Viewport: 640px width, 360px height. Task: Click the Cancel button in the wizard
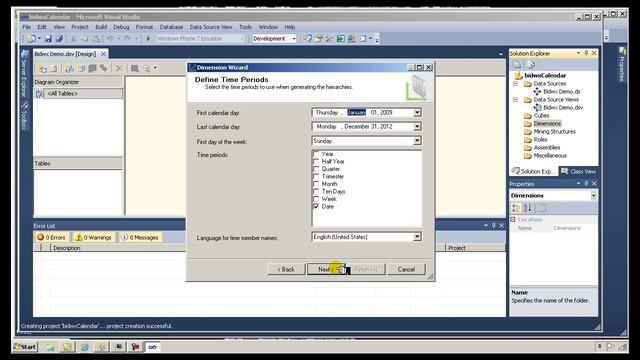point(406,269)
